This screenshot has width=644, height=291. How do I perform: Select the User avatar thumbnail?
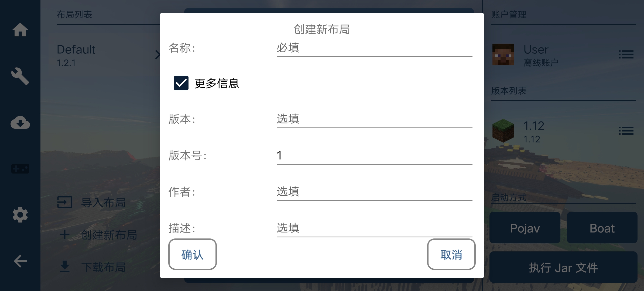[503, 54]
